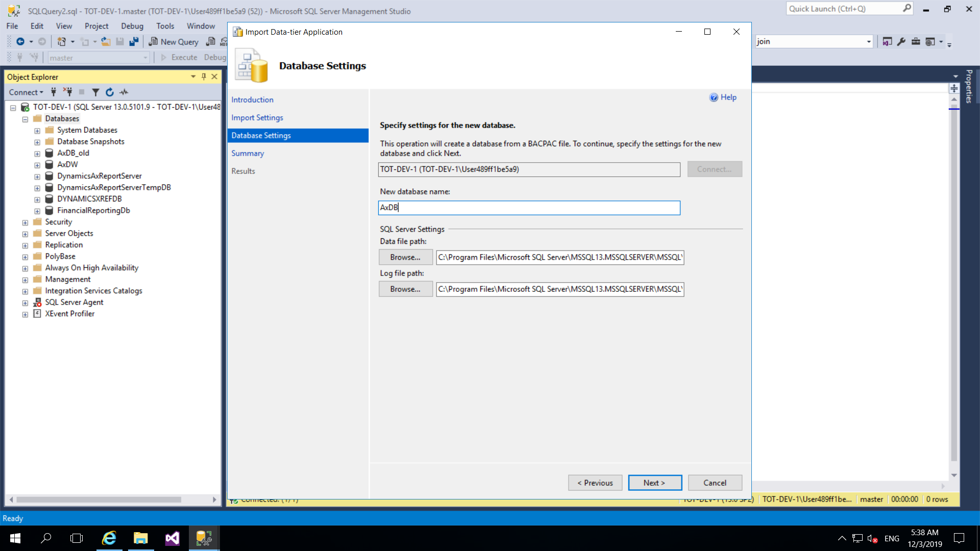Open the Window menu
980x551 pixels.
point(201,26)
